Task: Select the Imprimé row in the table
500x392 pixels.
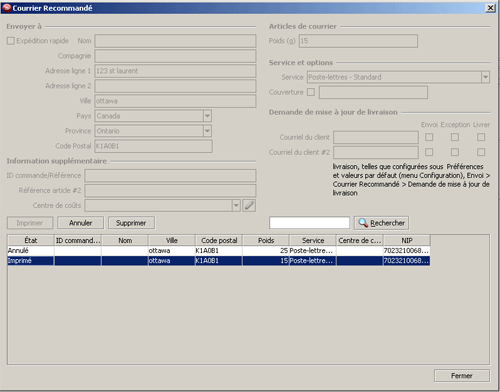Action: pos(219,260)
